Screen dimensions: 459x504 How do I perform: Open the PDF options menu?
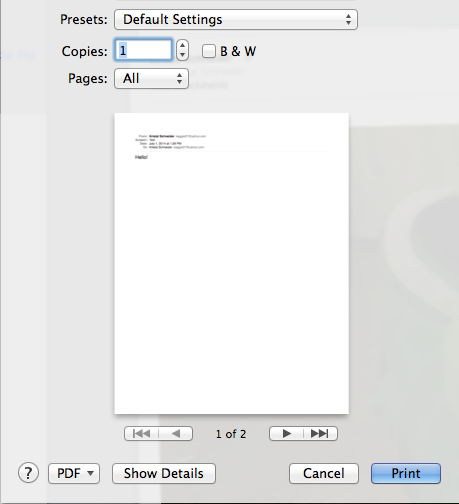tap(74, 473)
